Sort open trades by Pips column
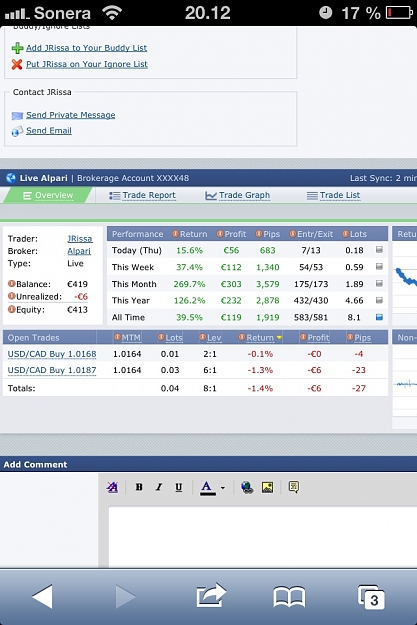The height and width of the screenshot is (625, 417). tap(362, 338)
